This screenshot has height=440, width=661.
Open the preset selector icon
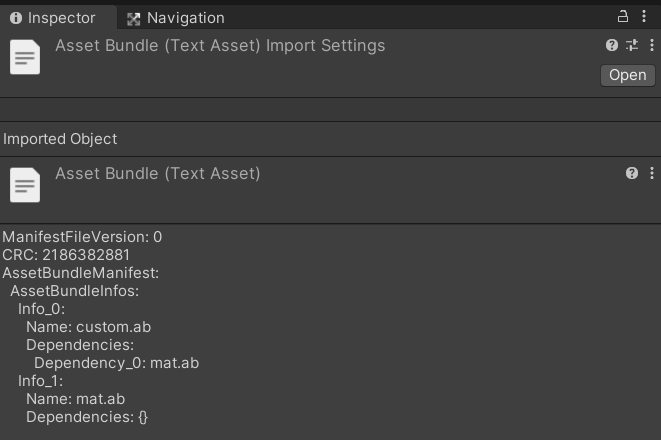[x=632, y=45]
